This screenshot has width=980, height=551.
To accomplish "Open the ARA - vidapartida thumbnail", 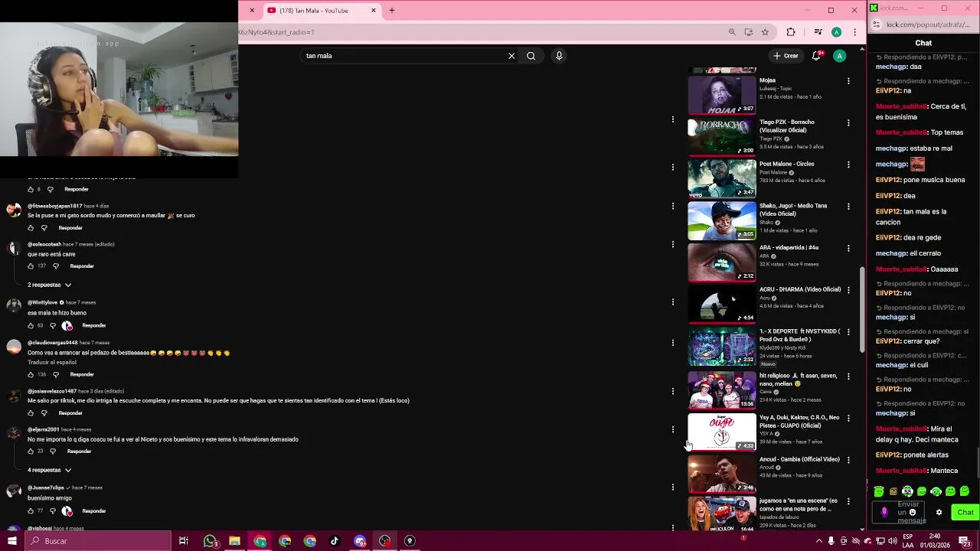I will click(722, 262).
